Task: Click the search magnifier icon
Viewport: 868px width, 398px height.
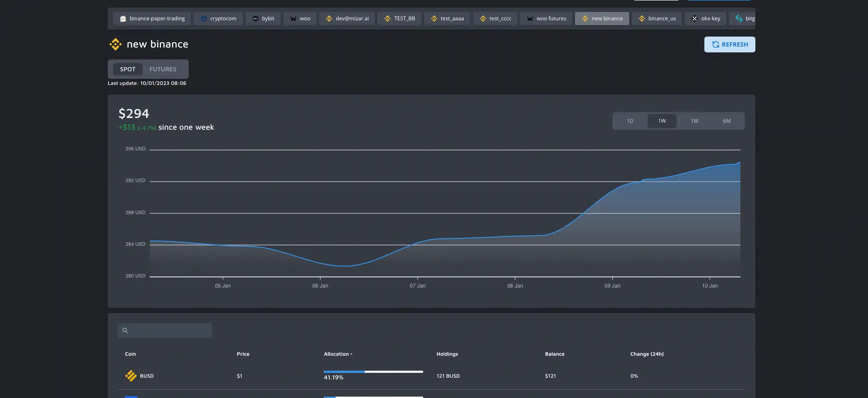Action: 125,331
